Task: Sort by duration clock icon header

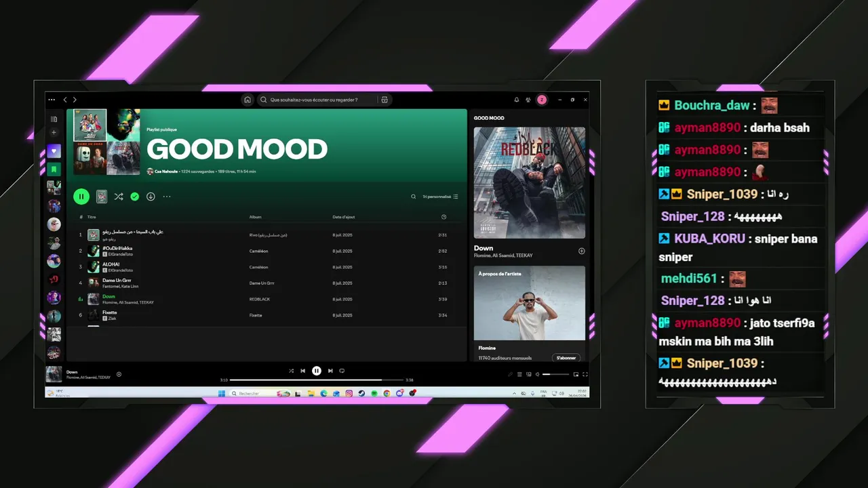Action: click(x=443, y=217)
